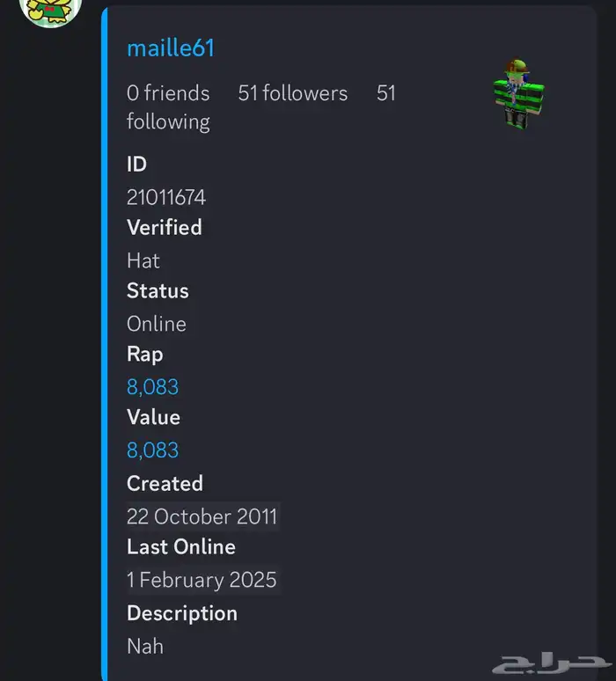Select the 1 February 2025 date
Screen dimensions: 616x681
point(202,580)
